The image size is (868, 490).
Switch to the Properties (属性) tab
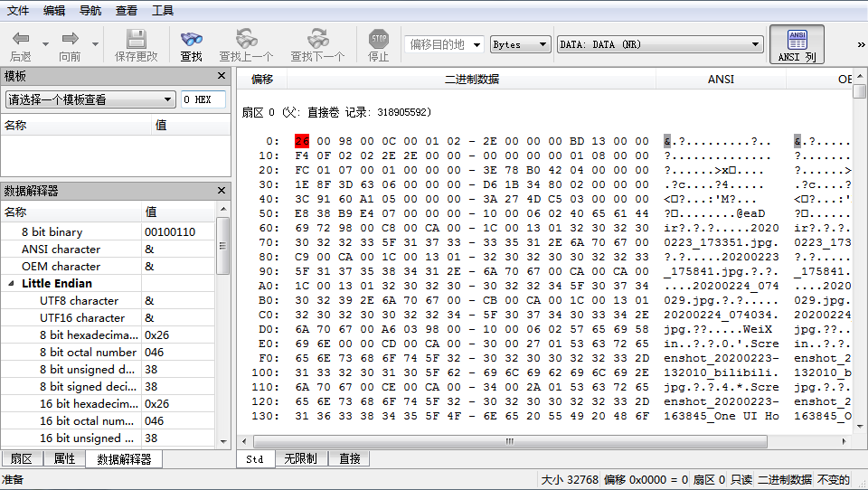[x=64, y=458]
